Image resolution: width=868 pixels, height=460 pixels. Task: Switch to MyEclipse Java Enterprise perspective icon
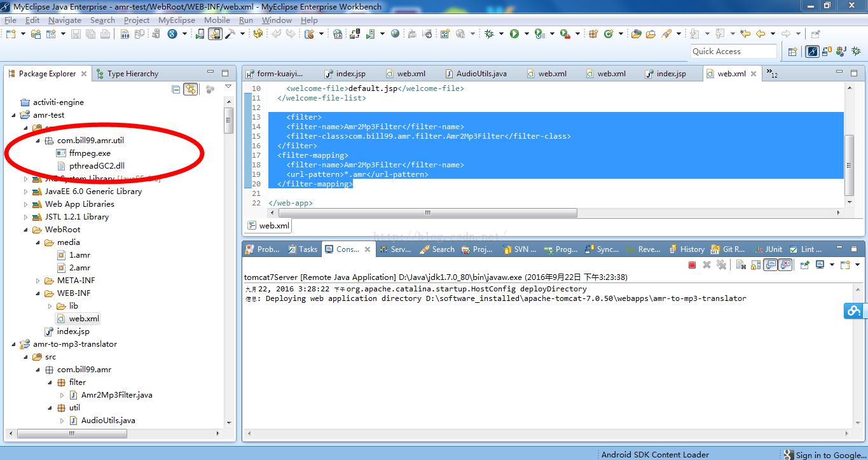(x=812, y=52)
